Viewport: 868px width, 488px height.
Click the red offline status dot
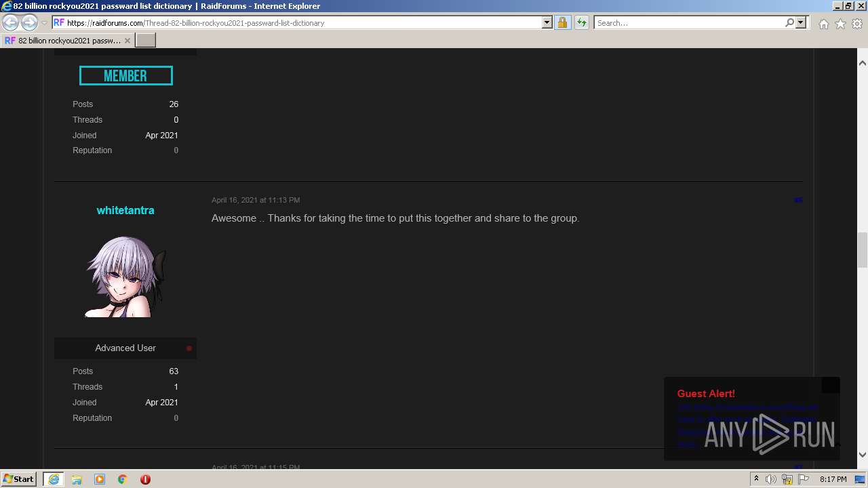coord(189,348)
